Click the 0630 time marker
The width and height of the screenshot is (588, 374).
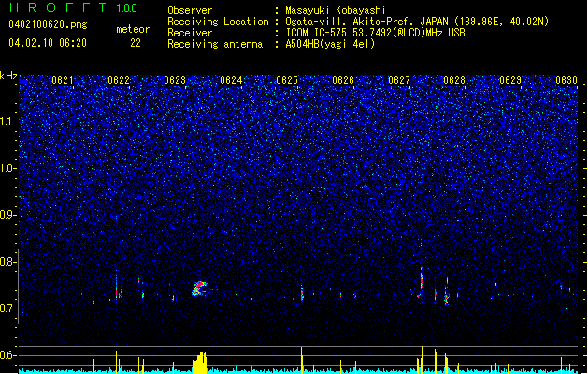[566, 80]
